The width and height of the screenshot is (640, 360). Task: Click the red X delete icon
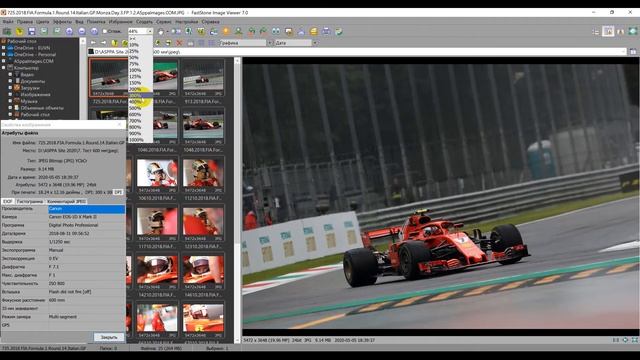pyautogui.click(x=179, y=43)
